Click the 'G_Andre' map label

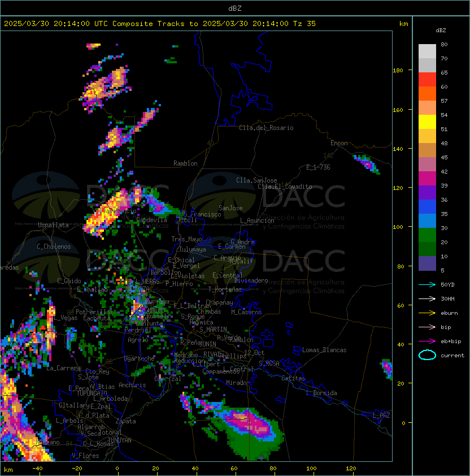[x=242, y=242]
